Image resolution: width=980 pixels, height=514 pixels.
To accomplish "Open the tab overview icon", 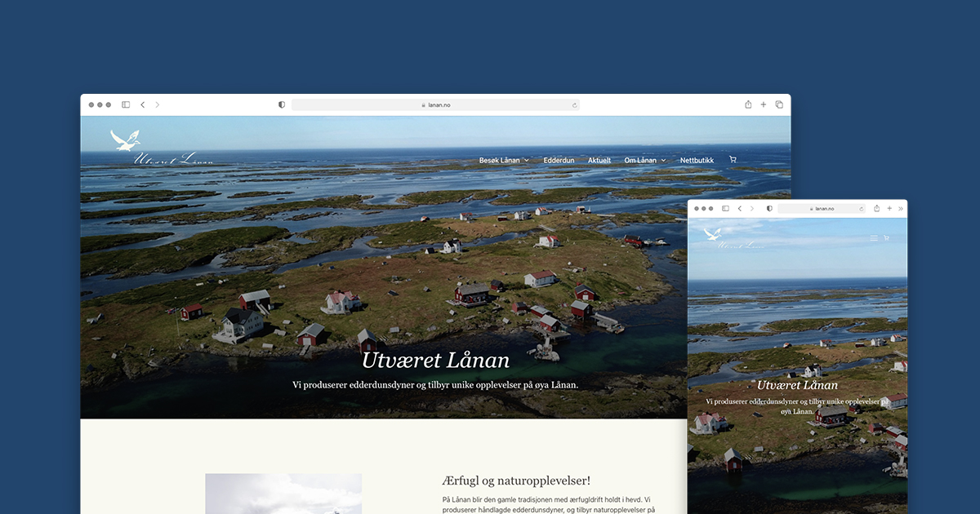I will point(778,104).
